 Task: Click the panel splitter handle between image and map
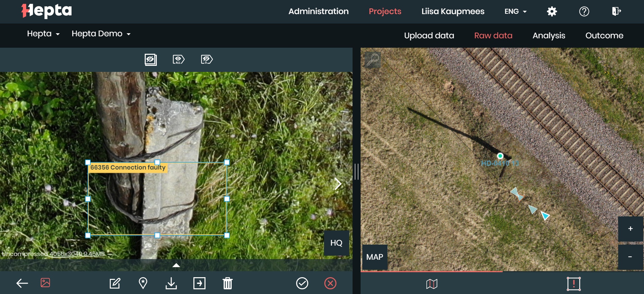click(357, 171)
